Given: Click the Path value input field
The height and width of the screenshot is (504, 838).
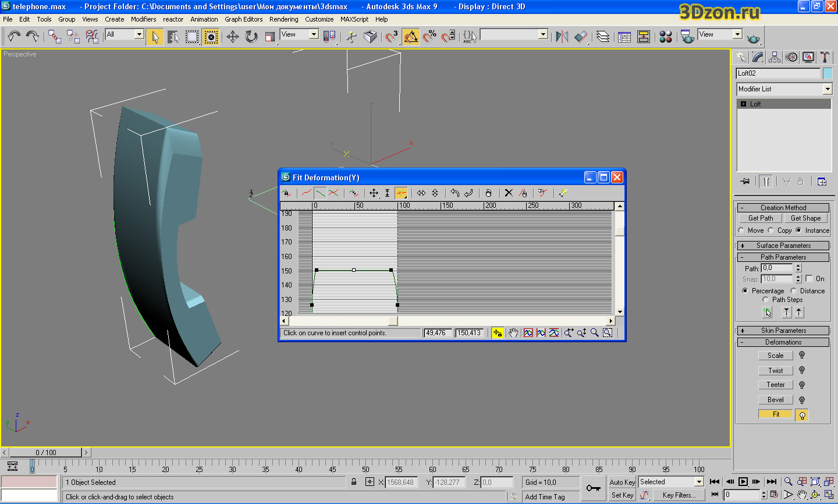Looking at the screenshot, I should (777, 268).
